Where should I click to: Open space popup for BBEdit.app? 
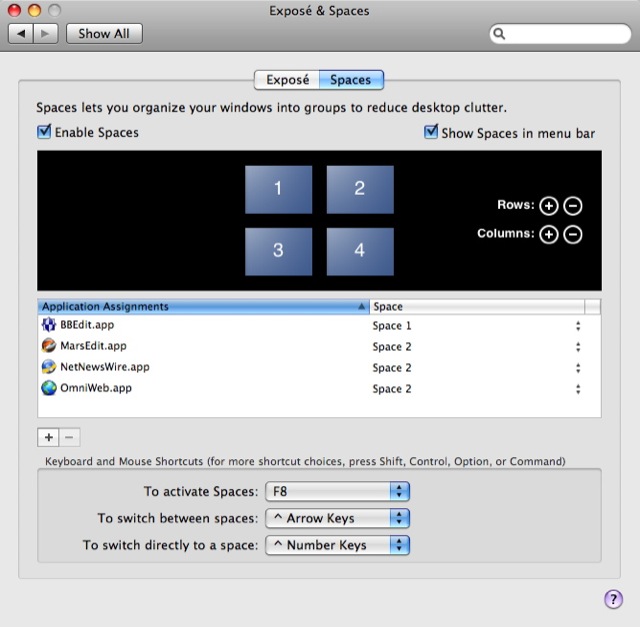click(578, 326)
